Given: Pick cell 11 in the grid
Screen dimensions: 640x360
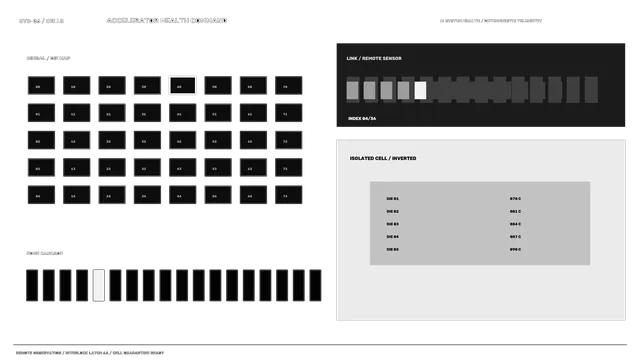Looking at the screenshot, I should click(77, 113).
